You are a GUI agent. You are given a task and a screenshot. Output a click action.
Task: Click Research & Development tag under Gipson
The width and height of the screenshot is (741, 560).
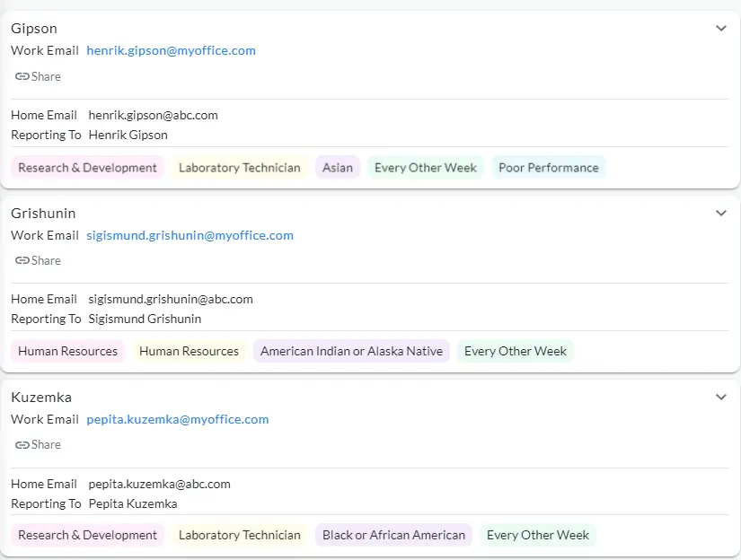(x=86, y=167)
